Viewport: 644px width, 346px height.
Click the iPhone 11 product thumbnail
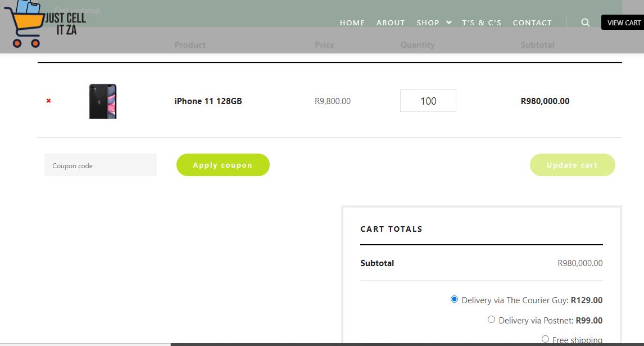[103, 101]
